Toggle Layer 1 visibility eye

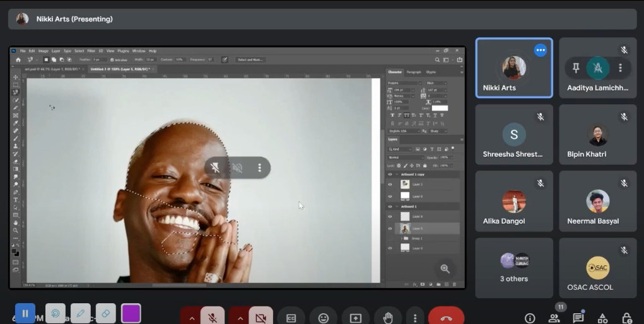click(390, 185)
